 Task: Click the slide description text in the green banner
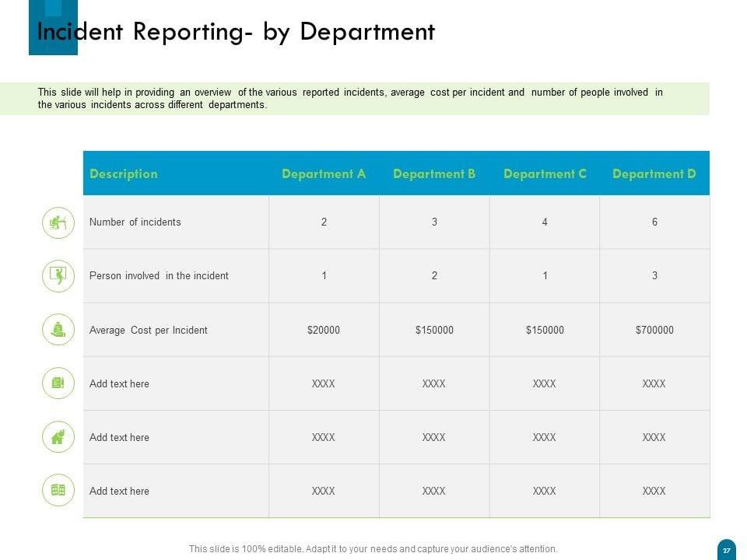[x=350, y=99]
